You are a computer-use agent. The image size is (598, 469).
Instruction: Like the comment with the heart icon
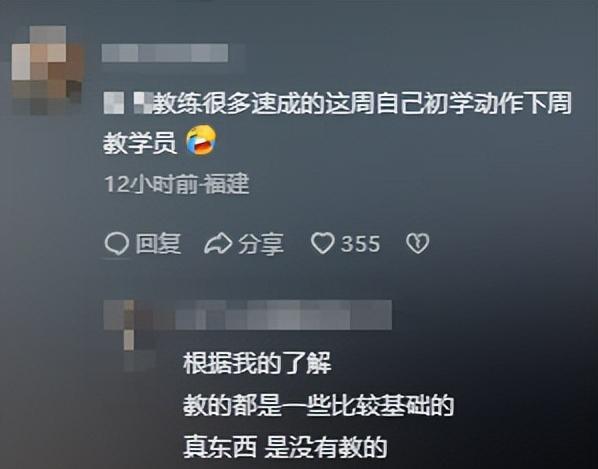point(323,243)
